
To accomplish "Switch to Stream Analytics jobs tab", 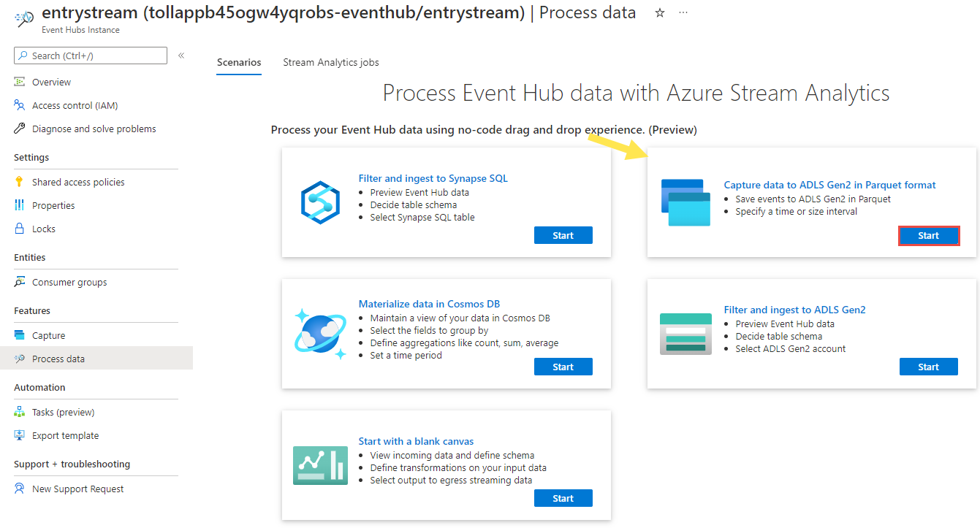I will [331, 62].
